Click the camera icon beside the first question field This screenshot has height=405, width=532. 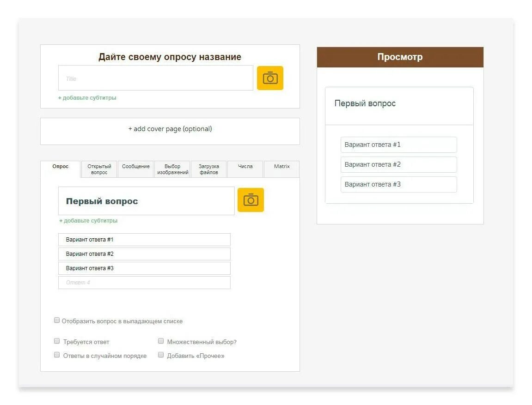(x=251, y=200)
